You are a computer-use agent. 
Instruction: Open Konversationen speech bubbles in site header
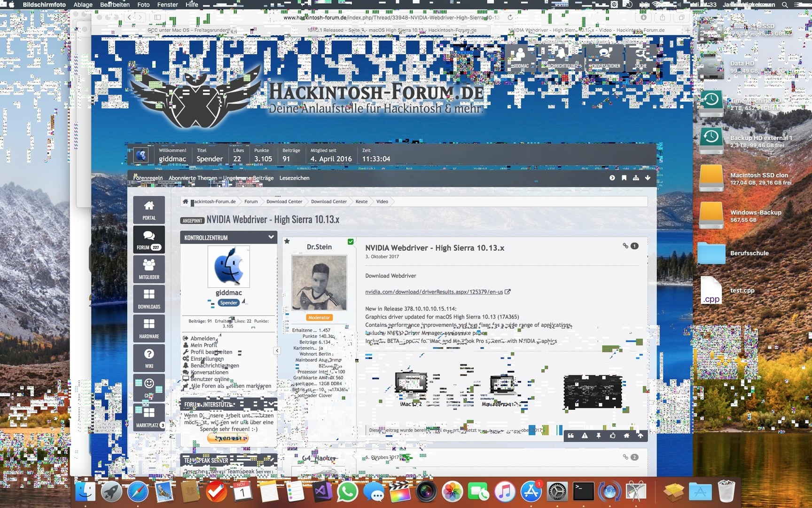[605, 58]
